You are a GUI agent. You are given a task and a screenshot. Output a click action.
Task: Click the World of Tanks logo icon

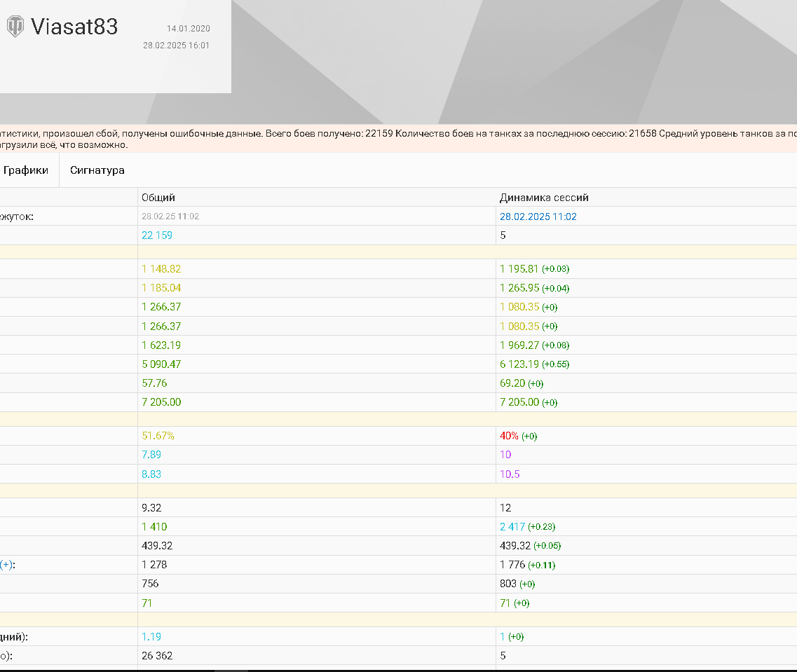click(x=15, y=27)
